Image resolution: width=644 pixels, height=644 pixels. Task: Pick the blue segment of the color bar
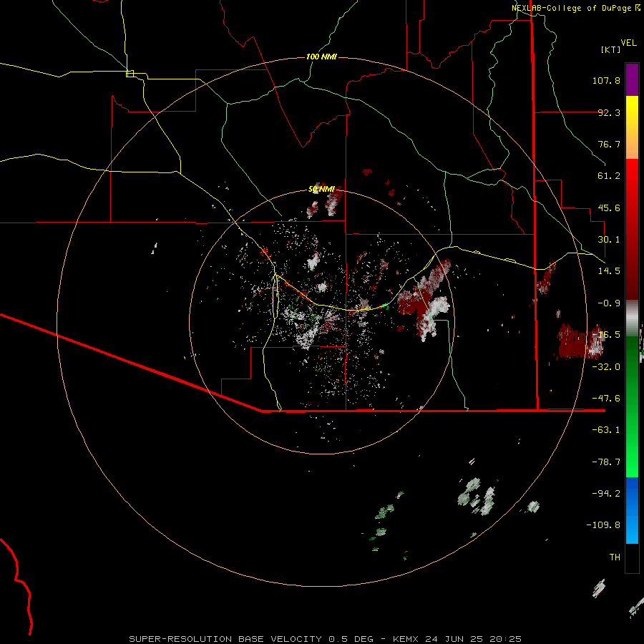(632, 510)
